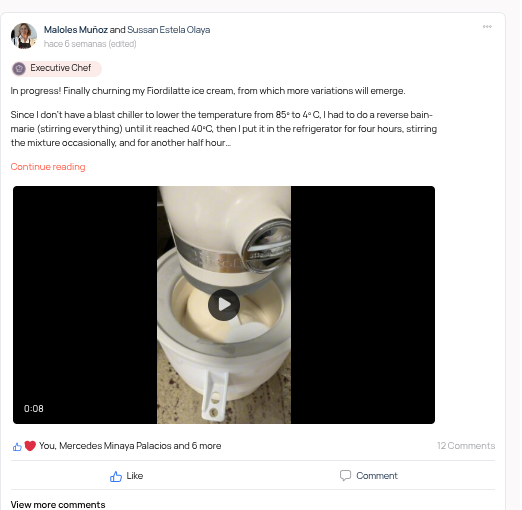Visit Sussan Estela Olaya's profile
The image size is (522, 510).
tap(169, 30)
